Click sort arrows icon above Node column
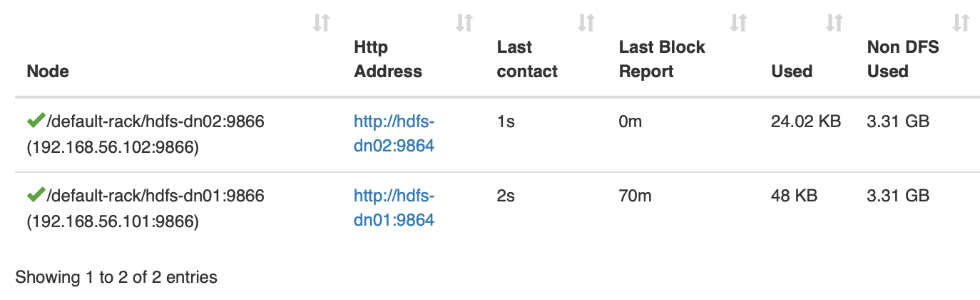The image size is (980, 300). 322,23
